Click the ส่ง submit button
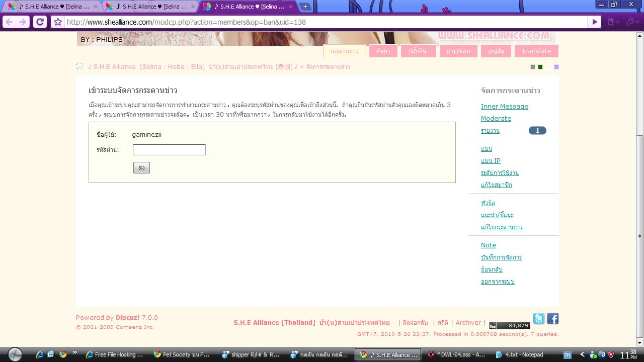644x362 pixels. pos(141,168)
